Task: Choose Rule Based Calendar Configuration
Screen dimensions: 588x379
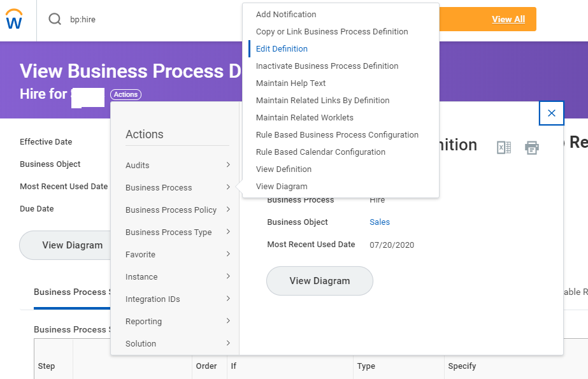Action: (x=320, y=152)
